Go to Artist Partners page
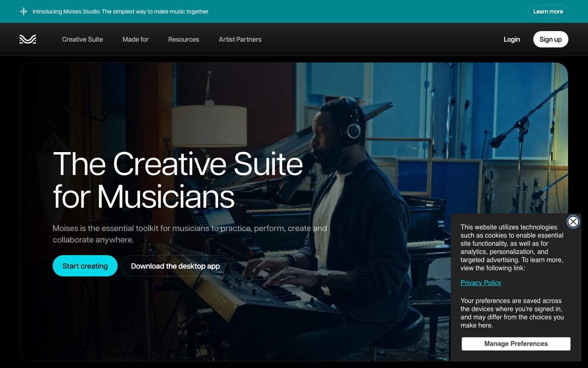This screenshot has width=588, height=368. (x=240, y=39)
